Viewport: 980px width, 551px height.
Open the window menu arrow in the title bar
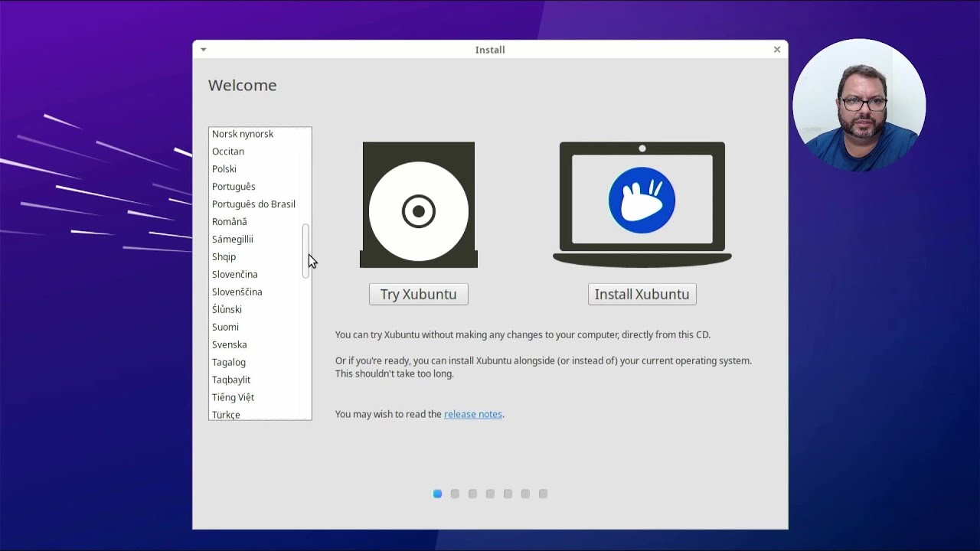[x=203, y=50]
